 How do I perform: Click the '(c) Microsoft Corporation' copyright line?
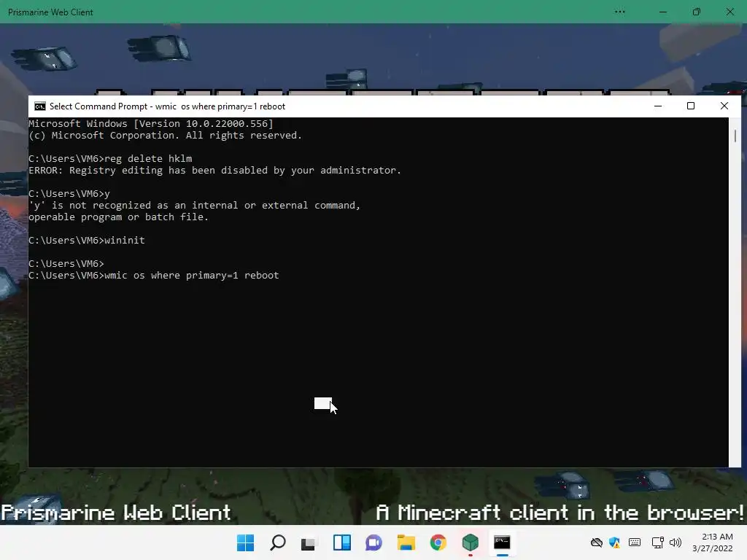166,135
